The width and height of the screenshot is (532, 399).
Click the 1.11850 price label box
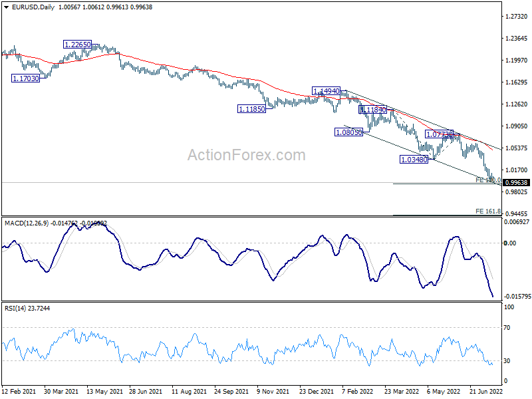tap(251, 109)
